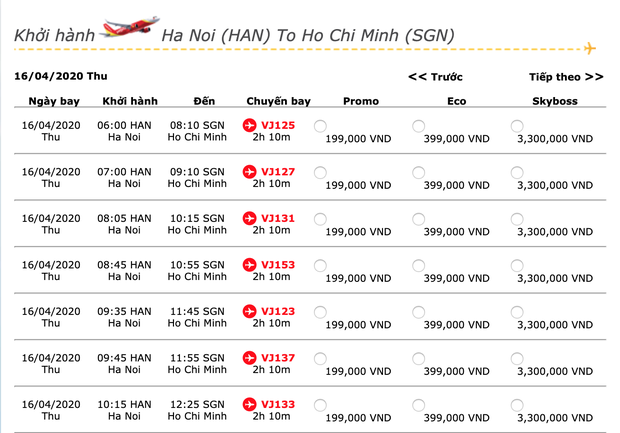Viewport: 620px width, 433px height.
Task: Click the Eco column header
Action: tap(456, 101)
